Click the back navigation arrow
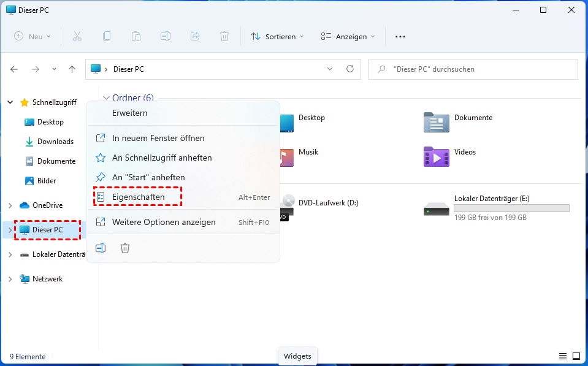 point(14,69)
